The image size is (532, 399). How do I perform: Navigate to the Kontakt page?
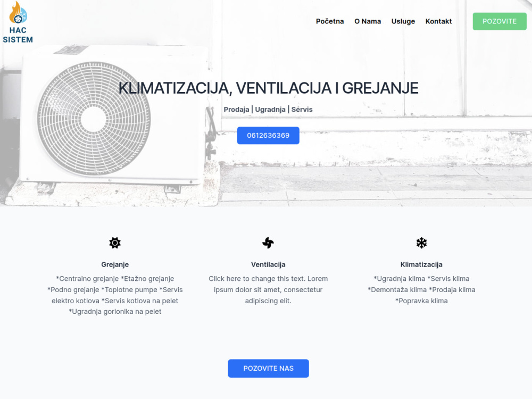tap(438, 21)
